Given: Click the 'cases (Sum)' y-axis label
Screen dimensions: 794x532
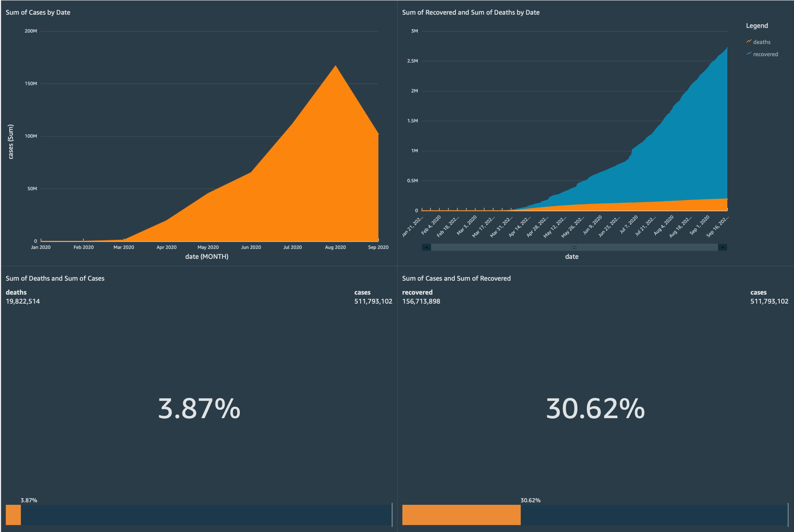Looking at the screenshot, I should [11, 142].
